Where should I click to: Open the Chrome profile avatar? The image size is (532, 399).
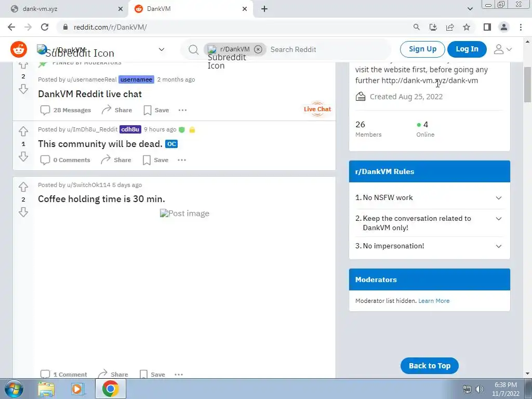504,27
